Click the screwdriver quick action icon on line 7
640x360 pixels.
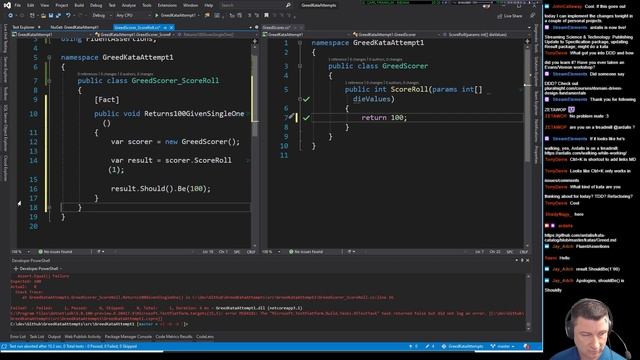pos(291,117)
